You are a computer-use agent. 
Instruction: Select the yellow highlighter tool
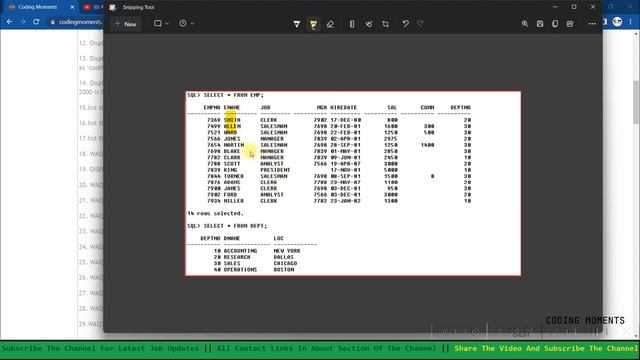click(x=313, y=24)
